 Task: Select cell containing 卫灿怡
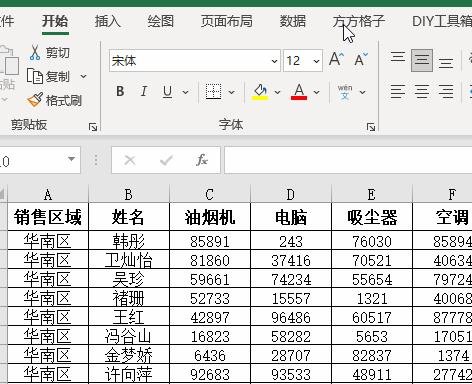pyautogui.click(x=129, y=260)
